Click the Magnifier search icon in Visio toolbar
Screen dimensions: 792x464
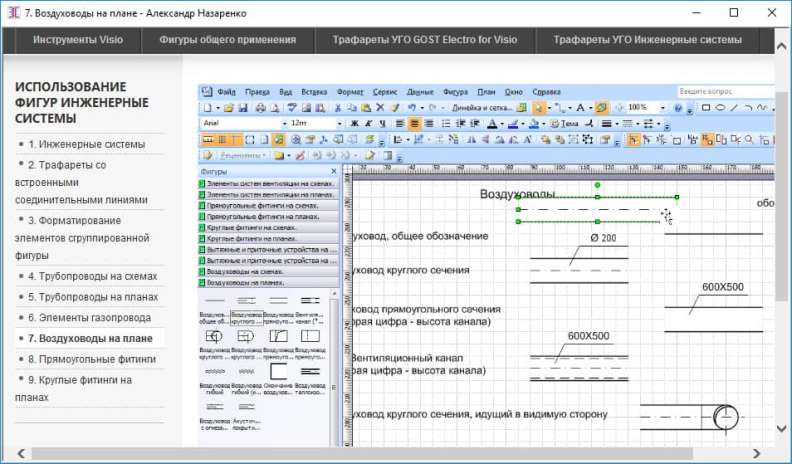pyautogui.click(x=749, y=139)
